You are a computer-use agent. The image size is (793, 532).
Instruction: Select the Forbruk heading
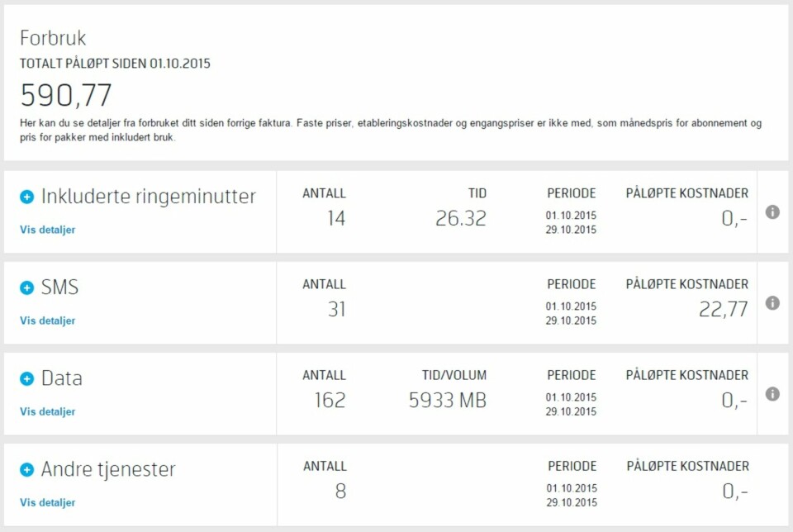50,37
